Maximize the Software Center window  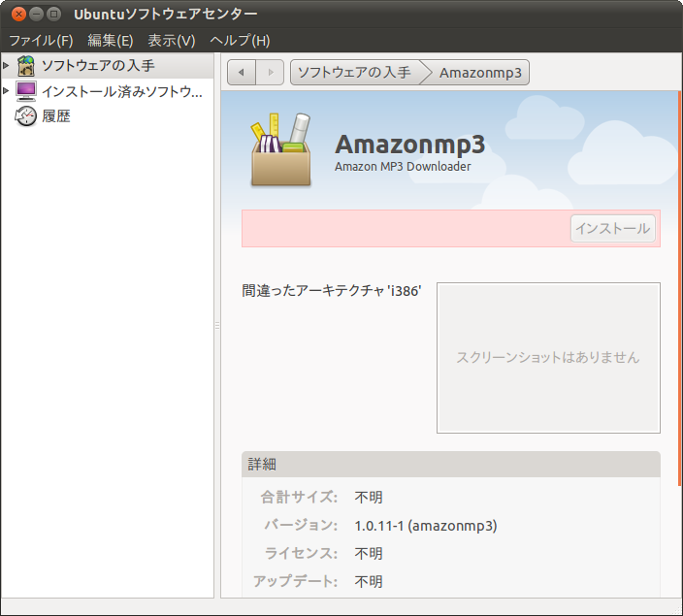[x=53, y=14]
